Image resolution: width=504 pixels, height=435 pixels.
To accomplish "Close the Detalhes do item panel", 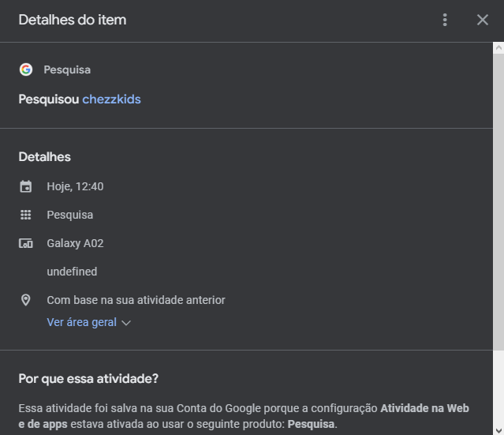I will coord(483,20).
